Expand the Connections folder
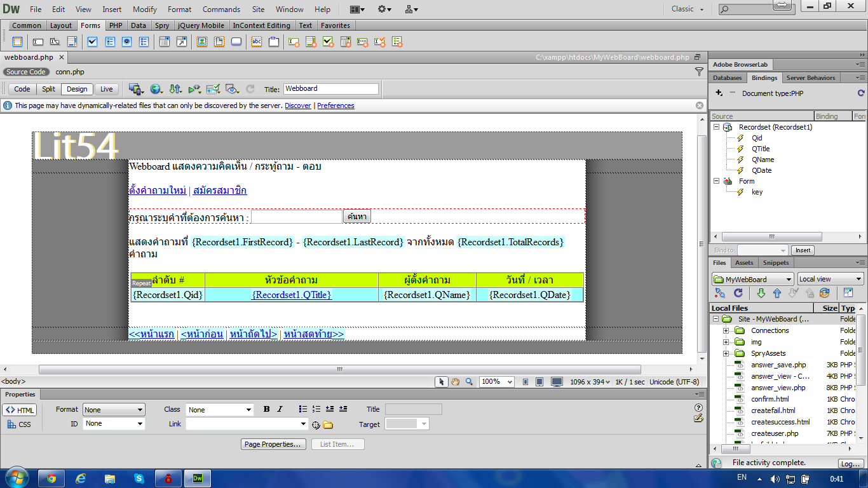 [x=726, y=330]
